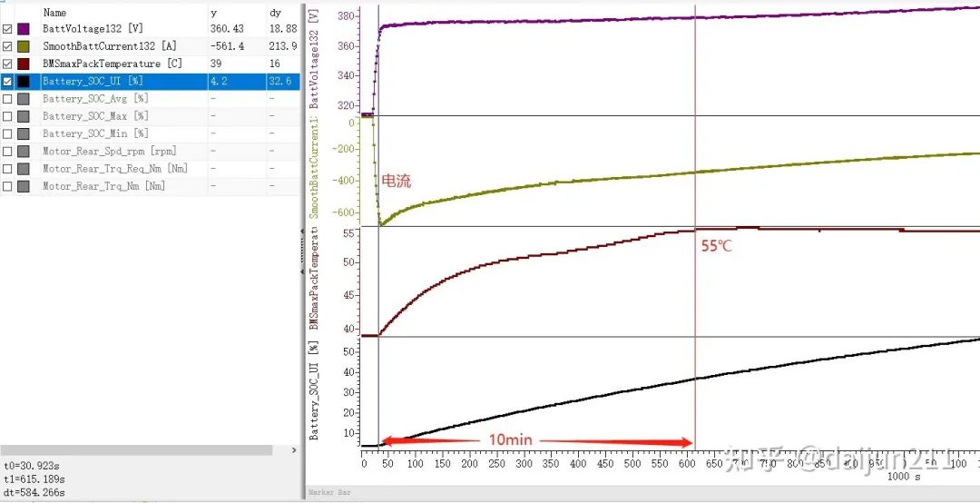The width and height of the screenshot is (980, 503).
Task: Enable the Motor_Rear_Trq_Req_Nm checkbox
Action: pyautogui.click(x=7, y=169)
